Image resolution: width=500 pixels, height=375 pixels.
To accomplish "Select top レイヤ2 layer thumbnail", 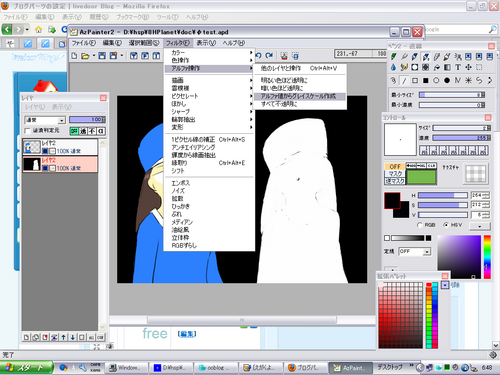I will pos(32,147).
